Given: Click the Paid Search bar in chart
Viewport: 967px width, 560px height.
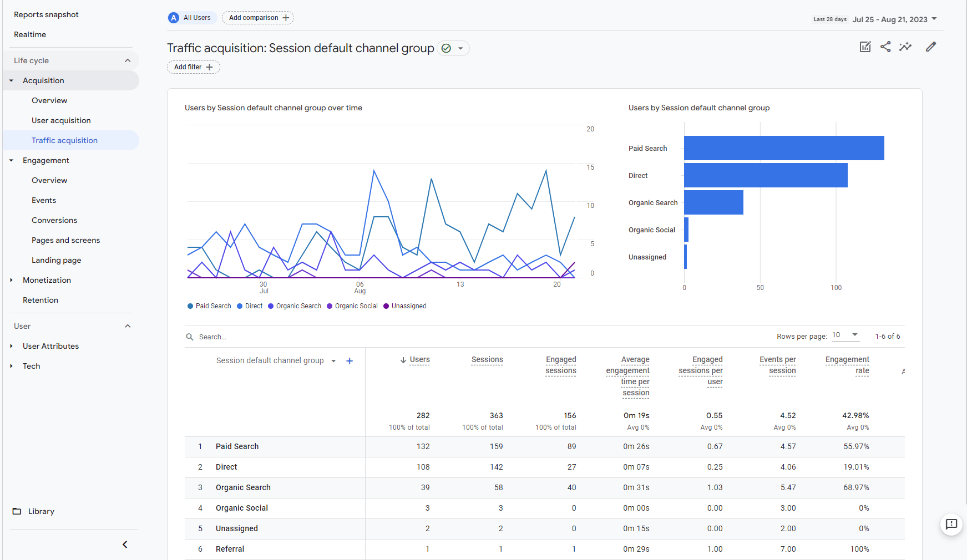Looking at the screenshot, I should 784,148.
